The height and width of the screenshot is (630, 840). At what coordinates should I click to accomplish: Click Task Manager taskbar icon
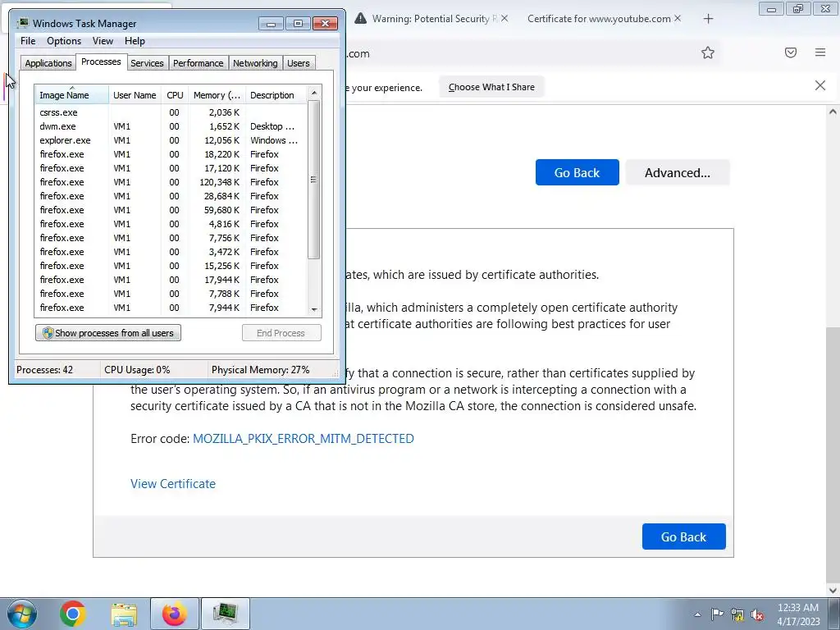click(x=225, y=614)
